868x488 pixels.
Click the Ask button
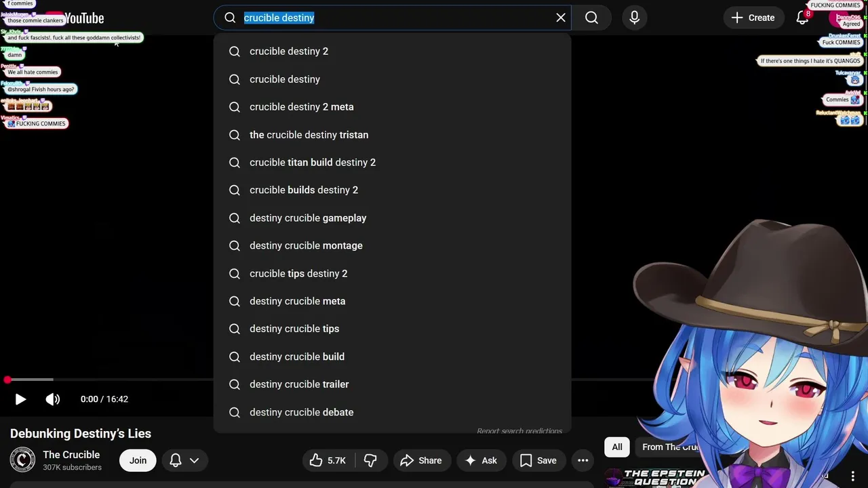[x=481, y=460]
